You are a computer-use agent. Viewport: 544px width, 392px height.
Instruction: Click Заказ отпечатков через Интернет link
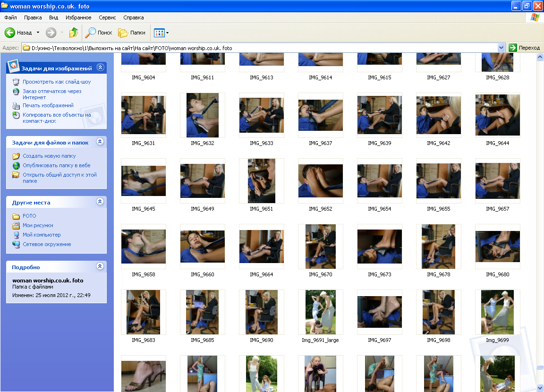pos(52,94)
